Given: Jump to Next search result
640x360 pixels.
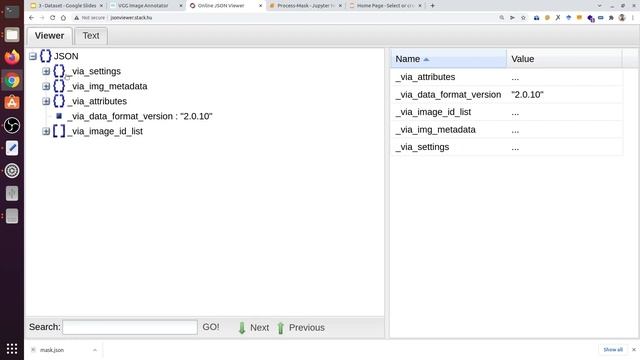Looking at the screenshot, I should [x=260, y=328].
